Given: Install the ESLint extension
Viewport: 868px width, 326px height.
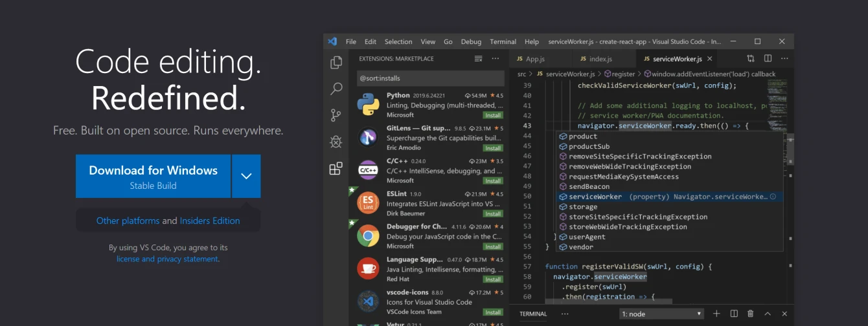Looking at the screenshot, I should pyautogui.click(x=493, y=213).
